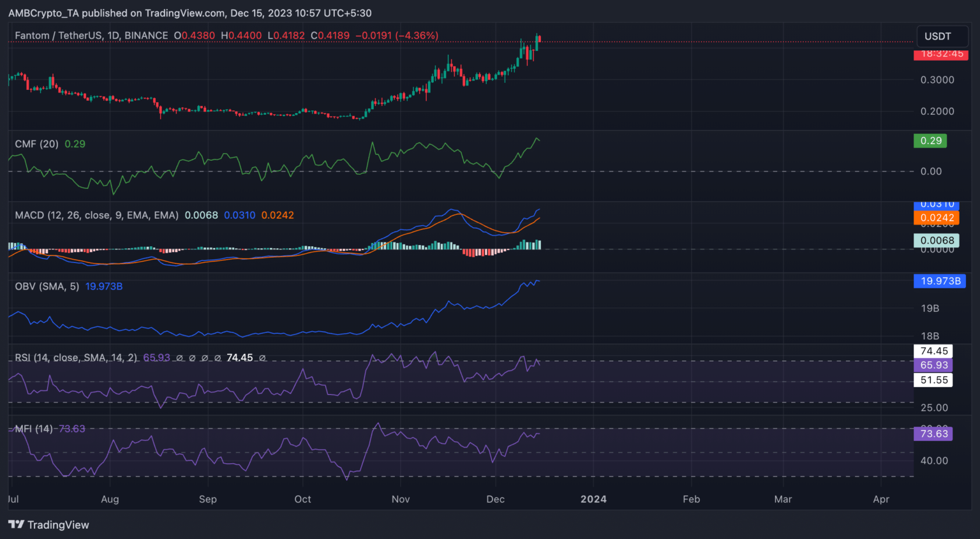
Task: Click the blue 19.973B OBV value tag
Action: pyautogui.click(x=940, y=281)
